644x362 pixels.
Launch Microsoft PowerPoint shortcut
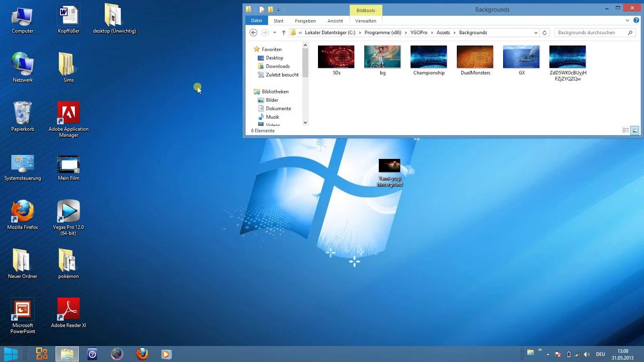[23, 316]
